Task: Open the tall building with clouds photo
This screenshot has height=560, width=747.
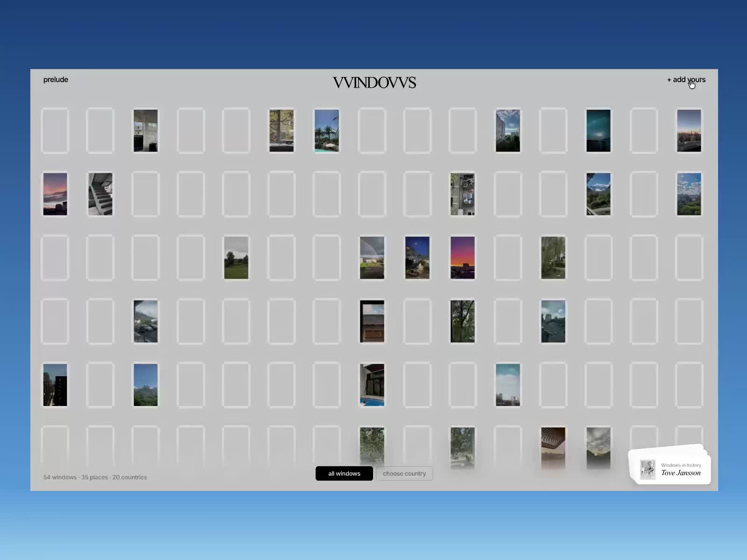Action: pyautogui.click(x=508, y=131)
